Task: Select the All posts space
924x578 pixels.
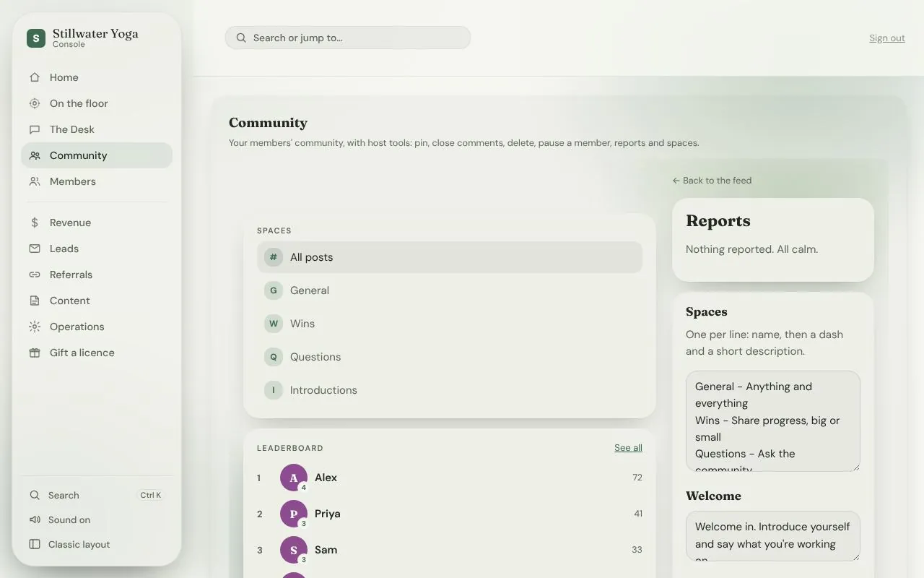Action: coord(450,257)
